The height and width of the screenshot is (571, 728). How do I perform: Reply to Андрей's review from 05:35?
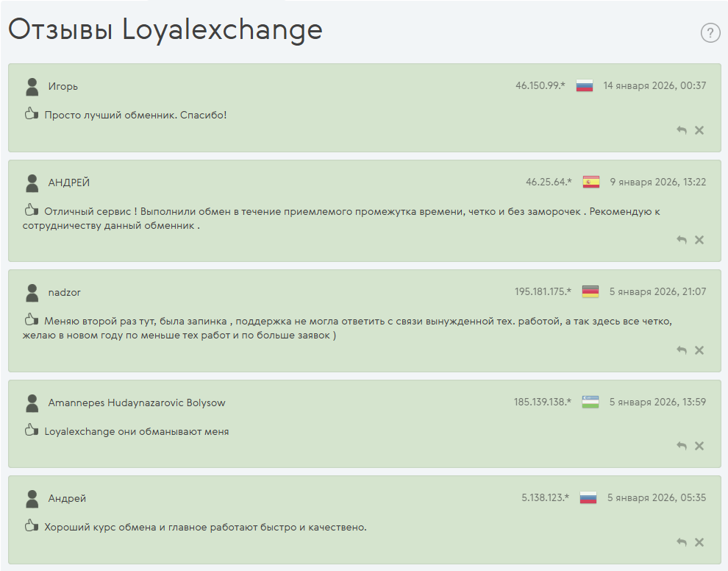coord(682,542)
